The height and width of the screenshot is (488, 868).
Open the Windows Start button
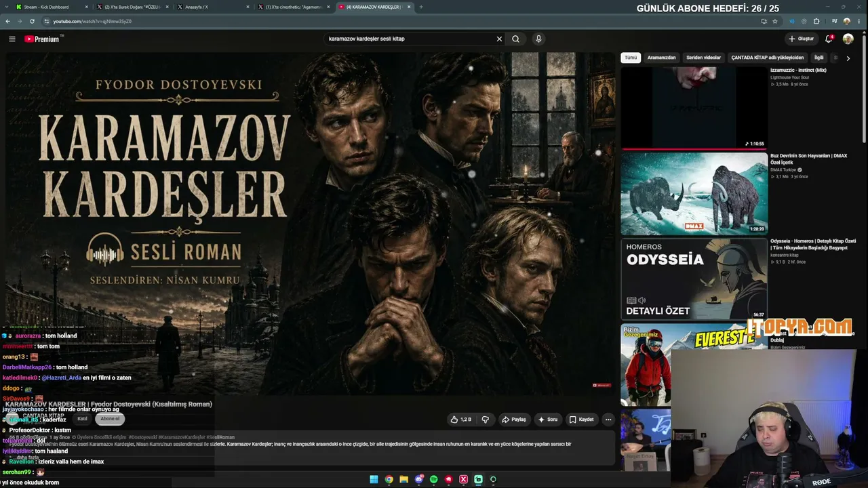[x=374, y=479]
